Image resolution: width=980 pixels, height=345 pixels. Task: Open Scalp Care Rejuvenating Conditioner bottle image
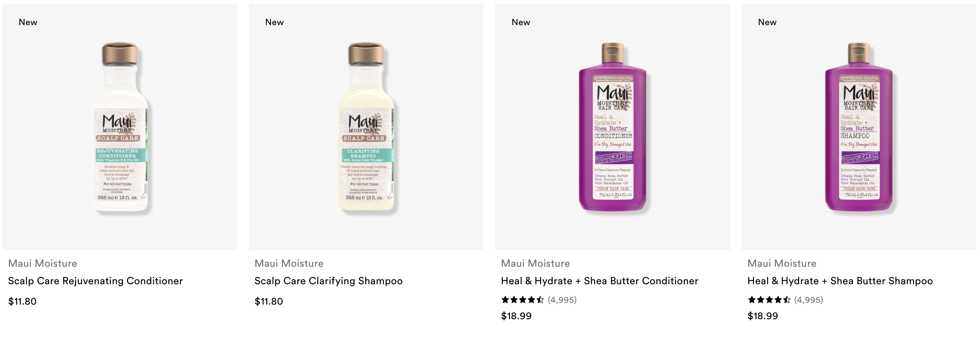(120, 127)
